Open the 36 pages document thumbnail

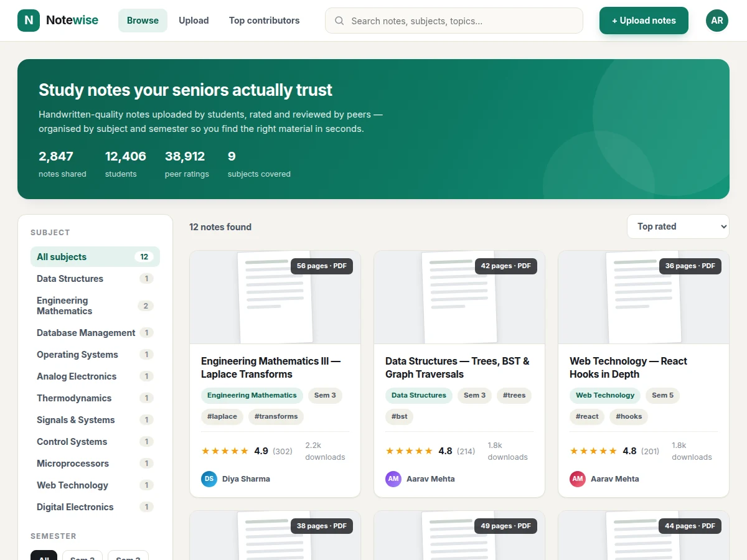tap(644, 297)
